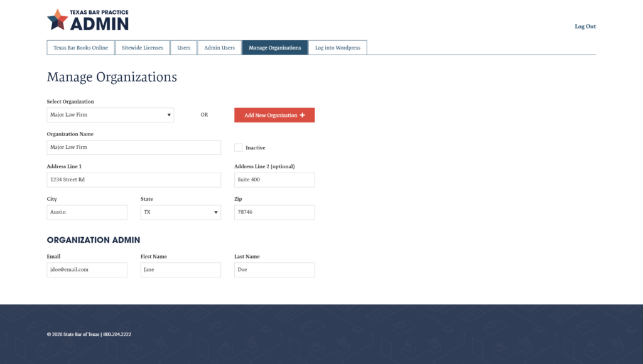Screen dimensions: 643x364
Task: Toggle the Inactive checkbox
Action: (x=238, y=147)
